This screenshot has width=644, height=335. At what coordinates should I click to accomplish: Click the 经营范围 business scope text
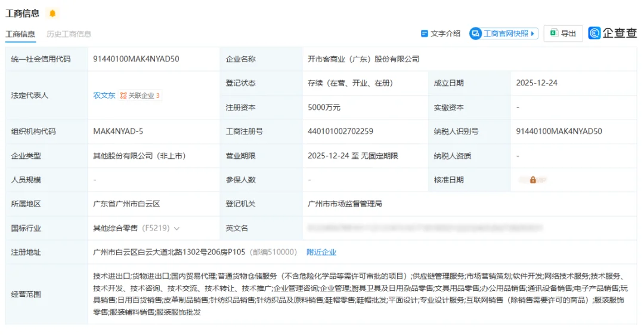[x=361, y=294]
